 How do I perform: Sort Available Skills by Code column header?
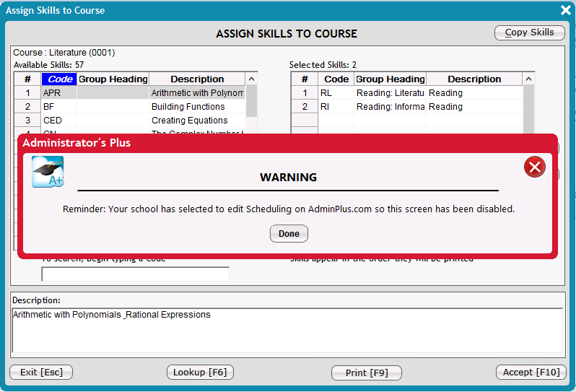pyautogui.click(x=59, y=79)
